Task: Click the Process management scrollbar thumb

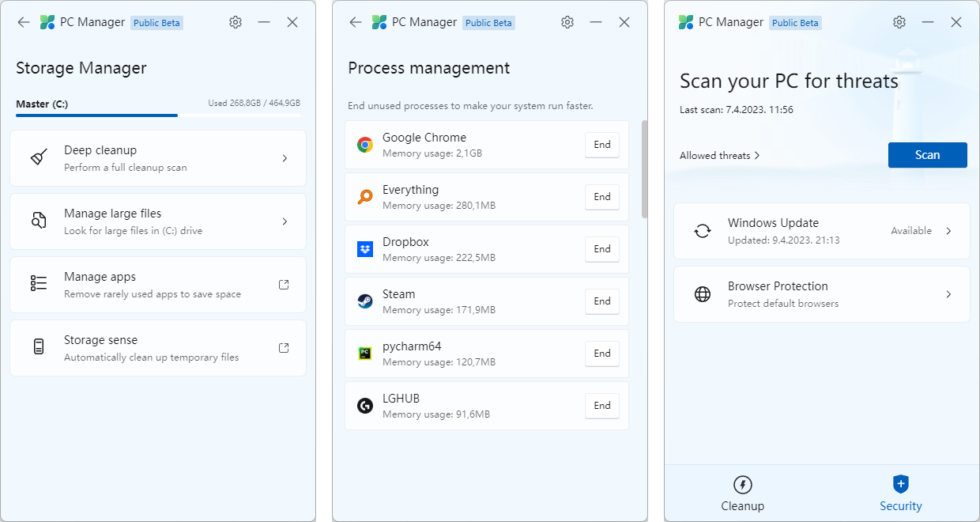Action: 644,169
